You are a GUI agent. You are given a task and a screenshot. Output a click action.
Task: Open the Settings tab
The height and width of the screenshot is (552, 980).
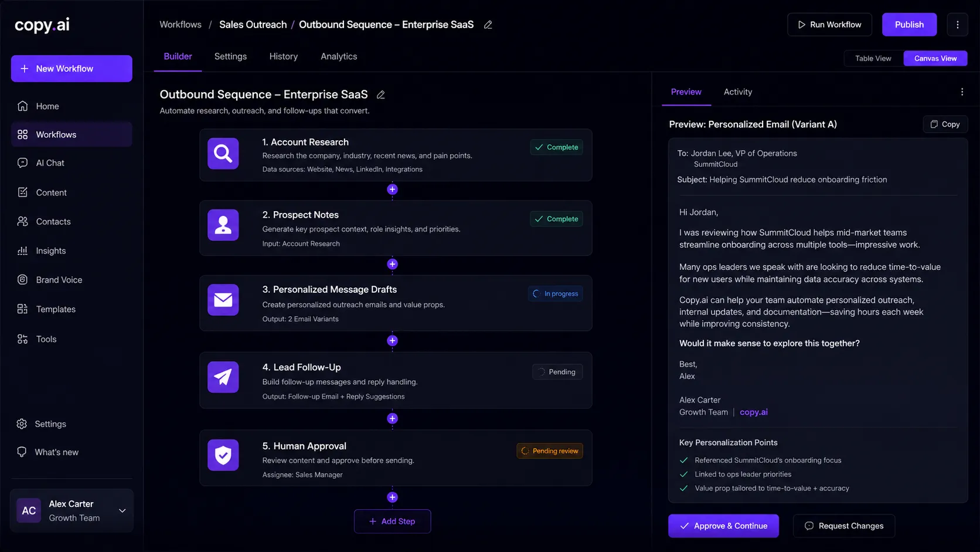[x=230, y=56]
